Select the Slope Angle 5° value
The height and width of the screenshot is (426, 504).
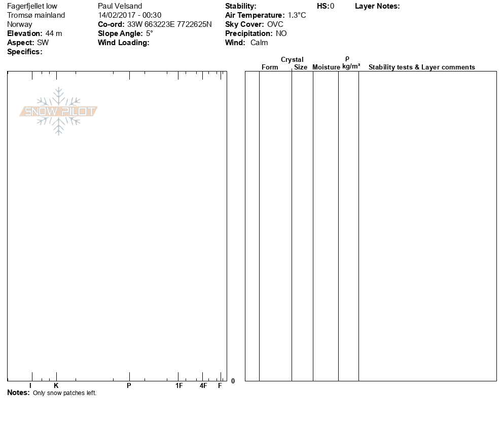tap(149, 33)
